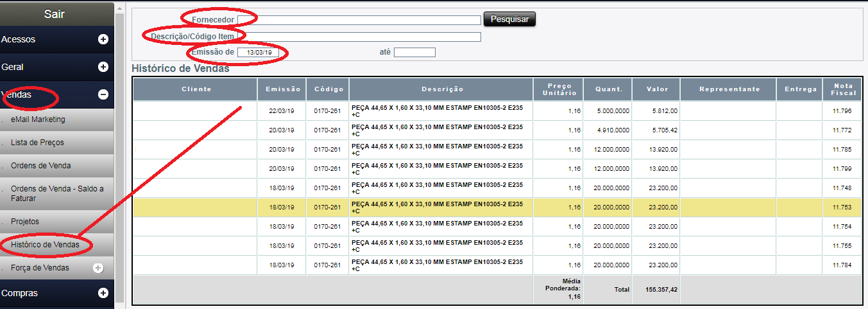This screenshot has height=309, width=868.
Task: Collapse the Vendas section minus icon
Action: 103,94
